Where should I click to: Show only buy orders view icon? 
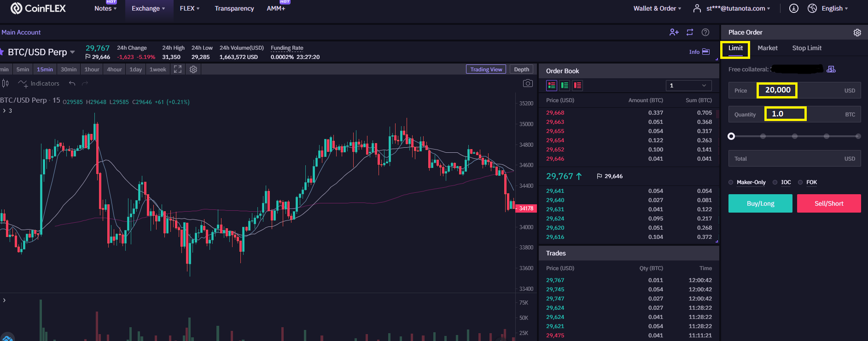click(565, 85)
